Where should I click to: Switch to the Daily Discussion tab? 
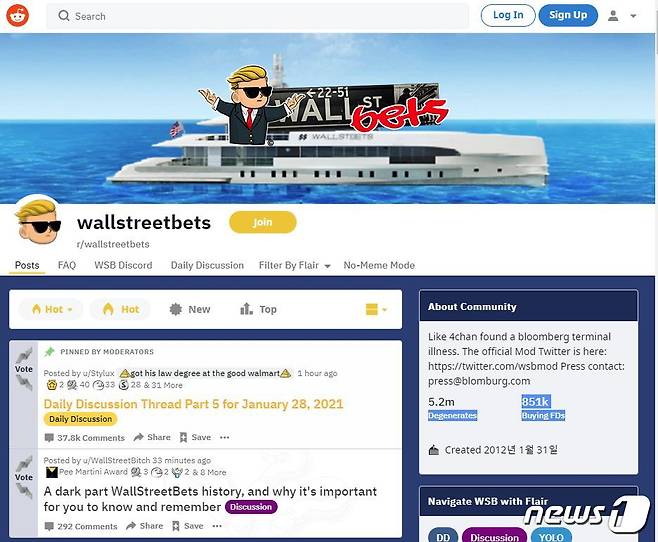207,266
